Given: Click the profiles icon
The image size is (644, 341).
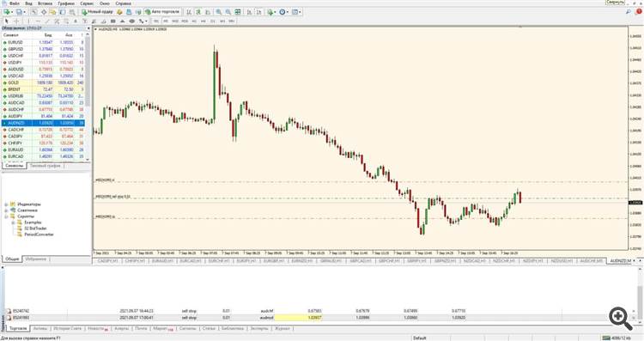Looking at the screenshot, I should point(19,12).
